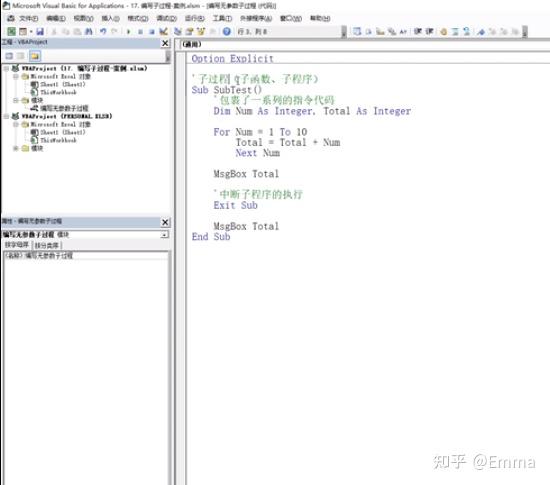Click the Uncomment Block icon
This screenshot has height=485, width=550.
pos(467,32)
